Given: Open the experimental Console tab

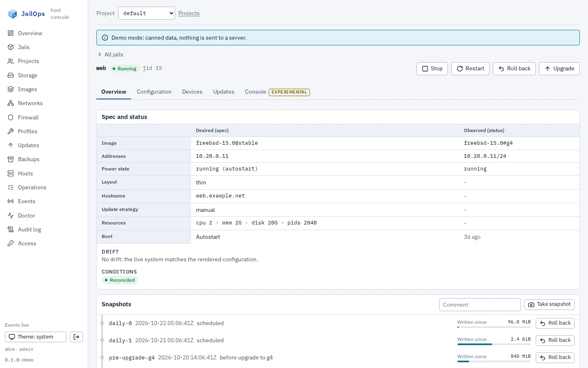Looking at the screenshot, I should point(277,92).
